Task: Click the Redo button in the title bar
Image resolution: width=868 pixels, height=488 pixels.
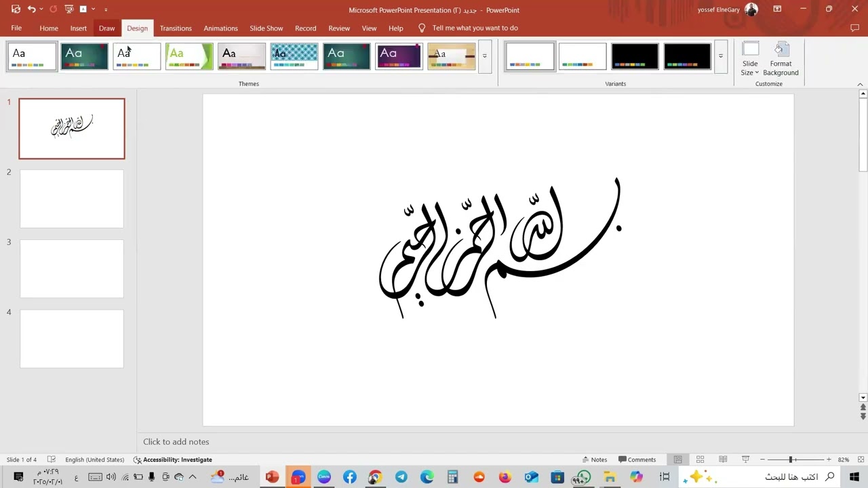Action: point(54,9)
